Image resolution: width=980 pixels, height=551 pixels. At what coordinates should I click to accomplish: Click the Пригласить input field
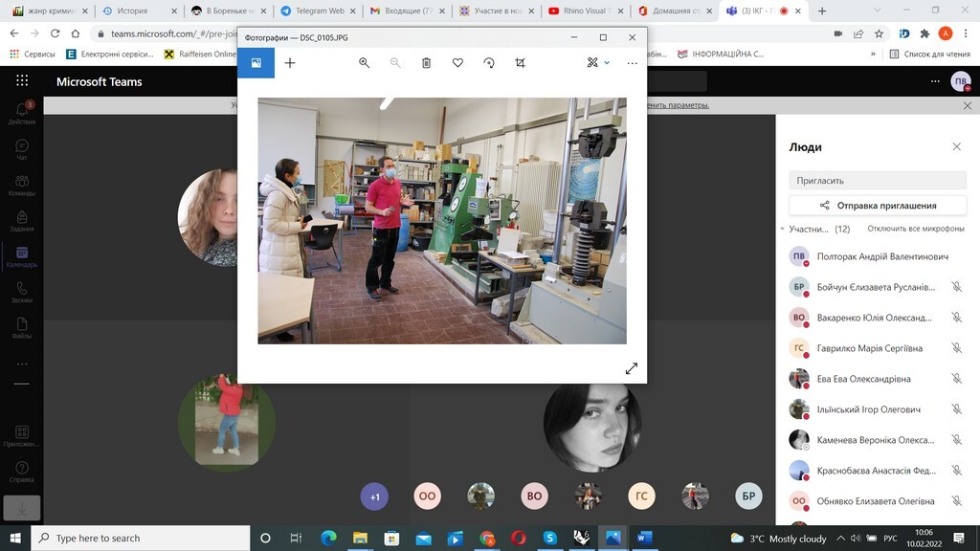click(878, 180)
